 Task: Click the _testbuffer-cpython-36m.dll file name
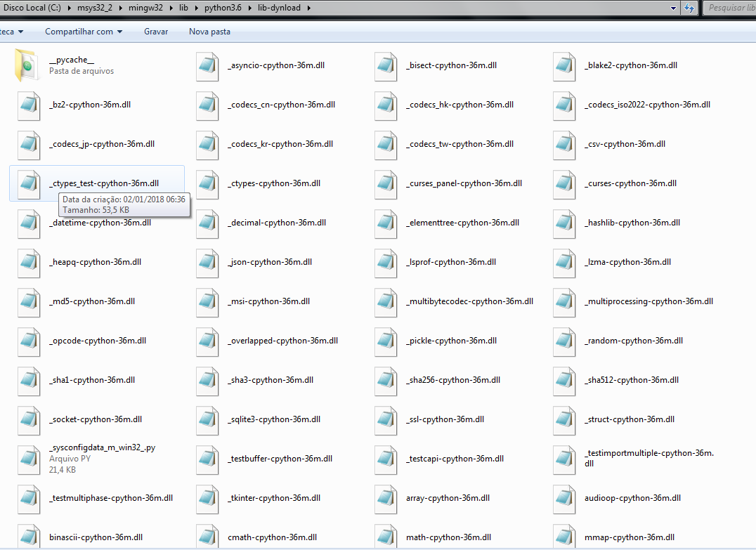pyautogui.click(x=280, y=459)
